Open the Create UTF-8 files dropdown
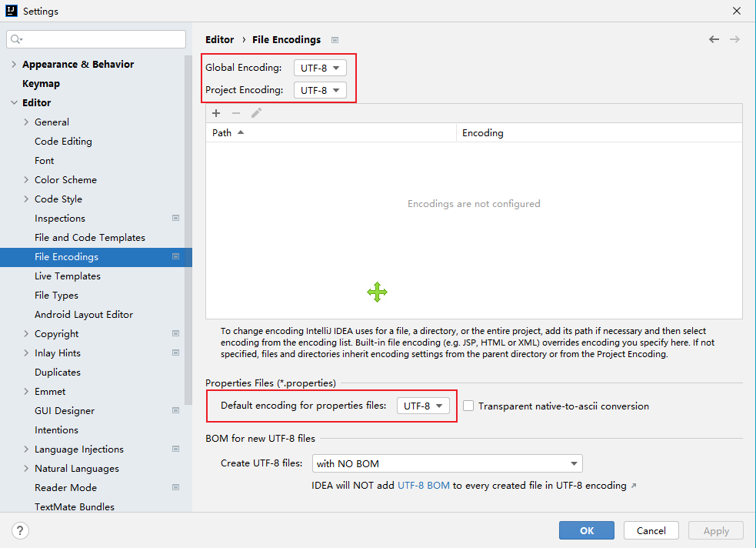756x548 pixels. pos(448,463)
